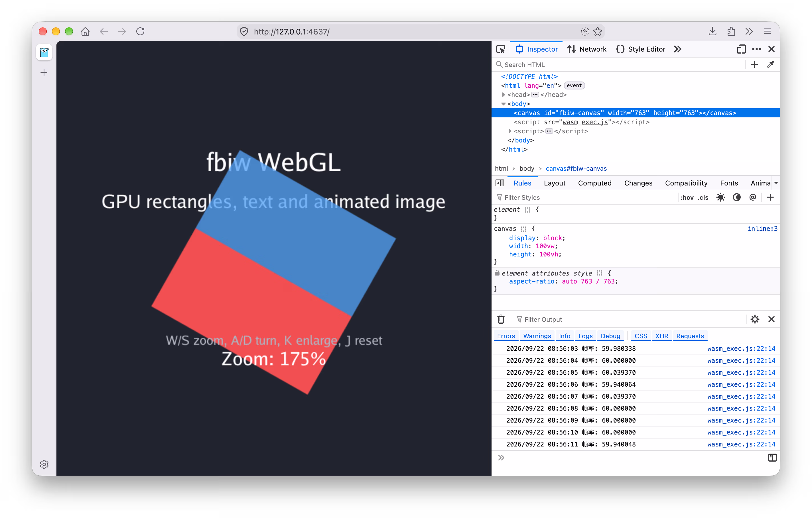Open console settings gear
The width and height of the screenshot is (812, 518).
click(755, 319)
